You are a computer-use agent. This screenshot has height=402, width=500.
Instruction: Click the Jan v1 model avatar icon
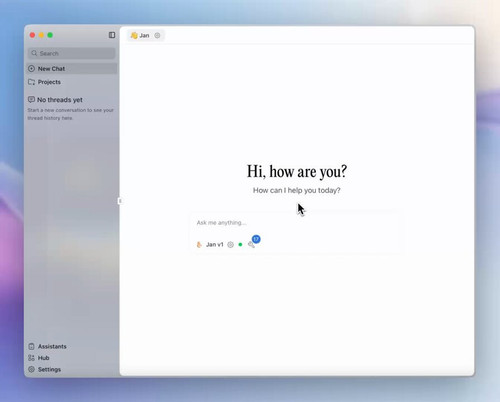(199, 245)
